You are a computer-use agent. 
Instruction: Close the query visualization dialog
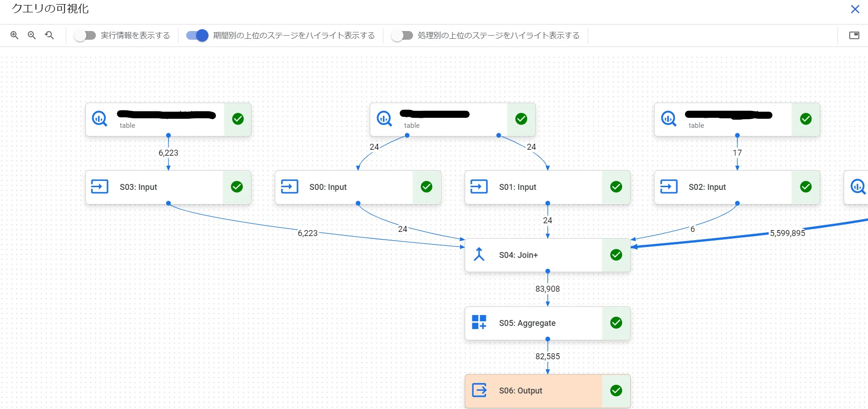[855, 9]
